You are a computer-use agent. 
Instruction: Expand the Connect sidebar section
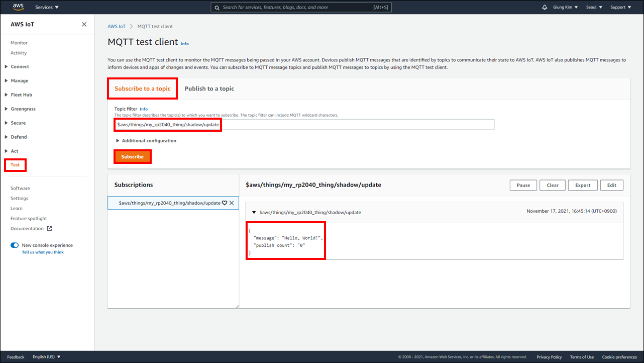(17, 66)
